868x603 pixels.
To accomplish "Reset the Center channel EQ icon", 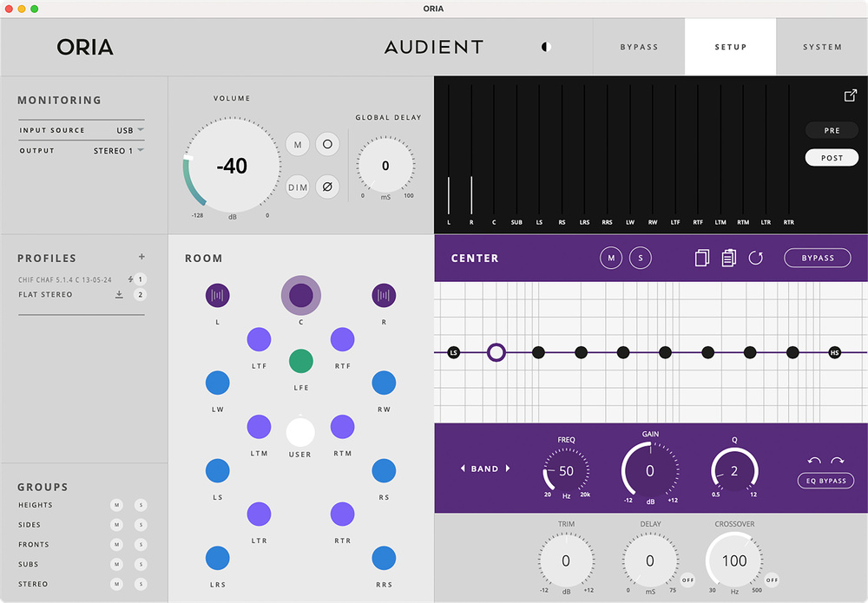I will point(755,258).
